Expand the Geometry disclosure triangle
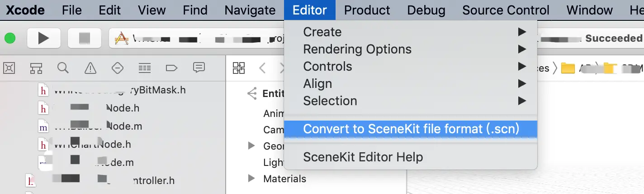 tap(251, 146)
